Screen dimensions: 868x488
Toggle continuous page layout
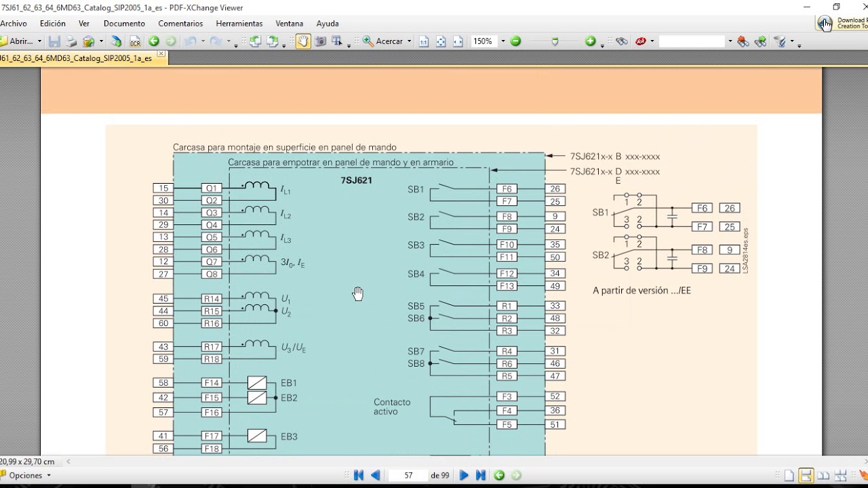pos(806,475)
